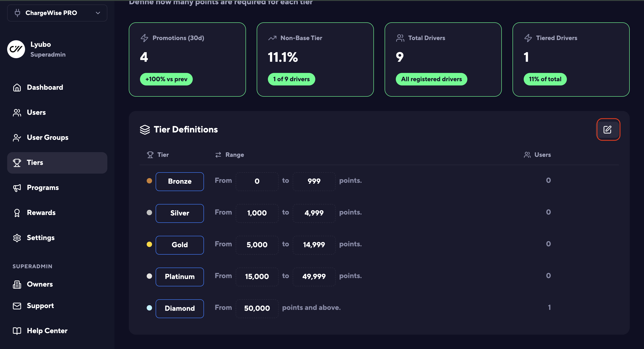The width and height of the screenshot is (644, 349).
Task: Click the Dashboard house icon
Action: tap(17, 87)
